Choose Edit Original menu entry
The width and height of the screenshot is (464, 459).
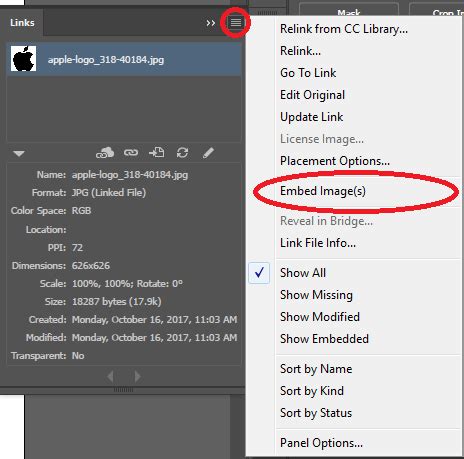[312, 95]
